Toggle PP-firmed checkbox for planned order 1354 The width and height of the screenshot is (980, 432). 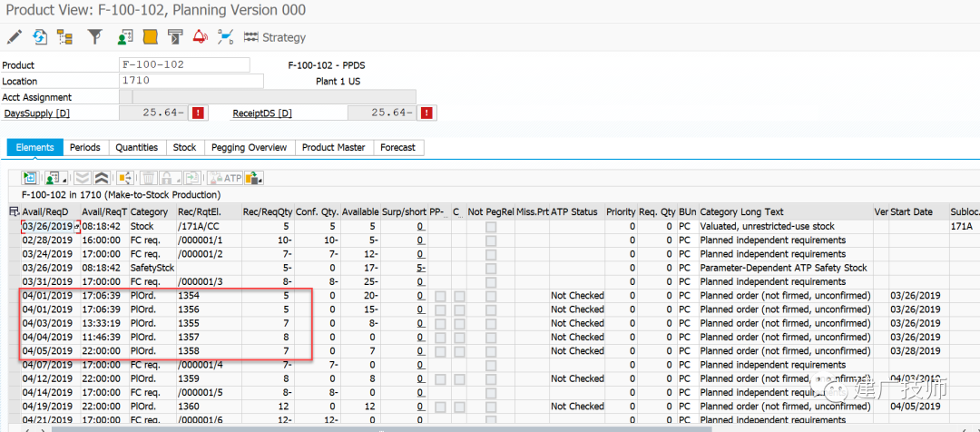[x=441, y=296]
